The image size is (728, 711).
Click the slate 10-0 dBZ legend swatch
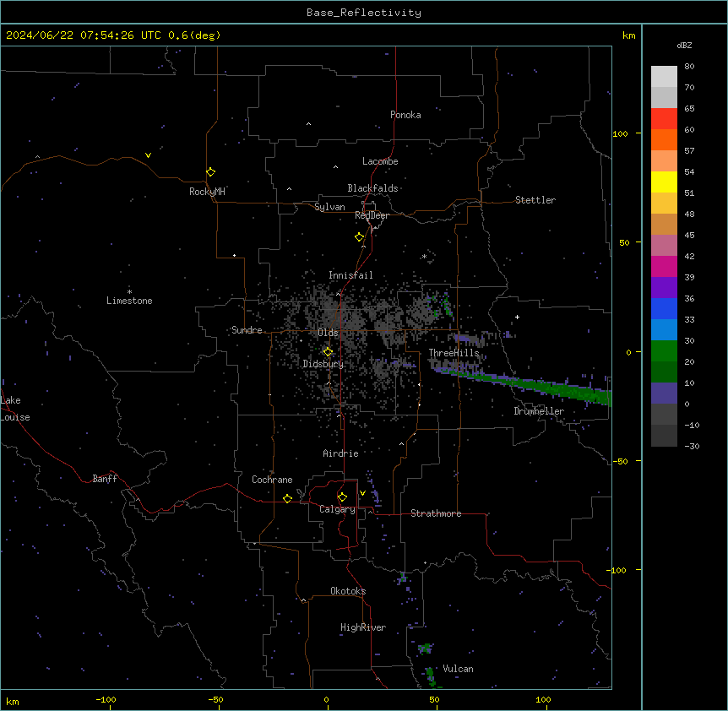pos(664,393)
